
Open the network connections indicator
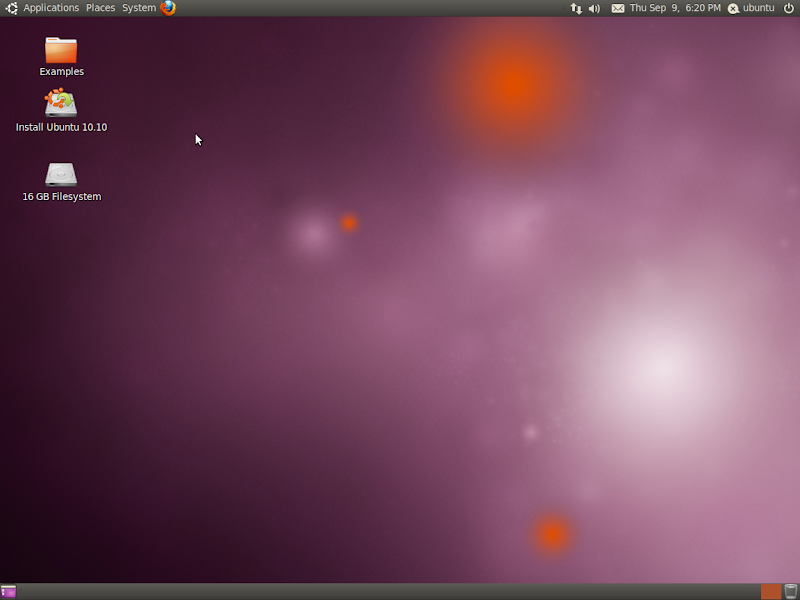tap(576, 8)
